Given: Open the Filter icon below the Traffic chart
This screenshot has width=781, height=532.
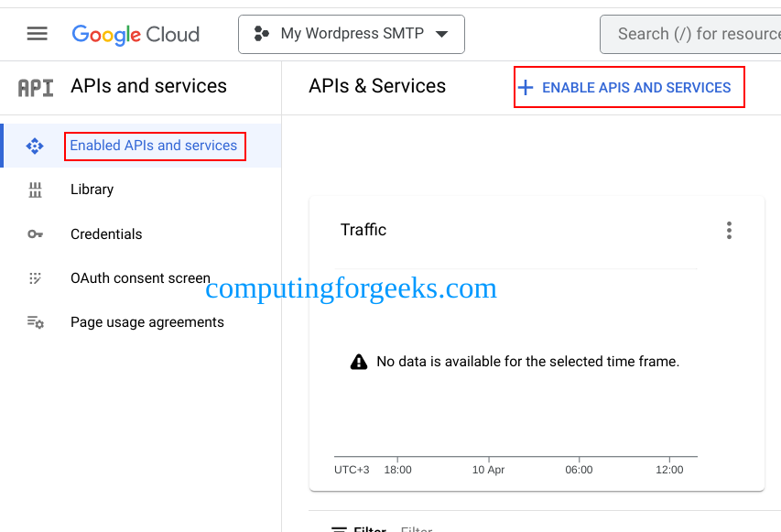Looking at the screenshot, I should 340,528.
